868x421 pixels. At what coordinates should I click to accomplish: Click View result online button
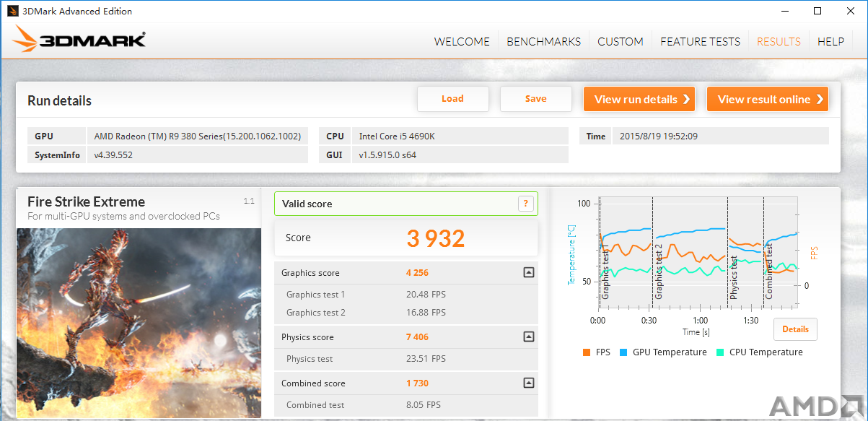(x=768, y=99)
